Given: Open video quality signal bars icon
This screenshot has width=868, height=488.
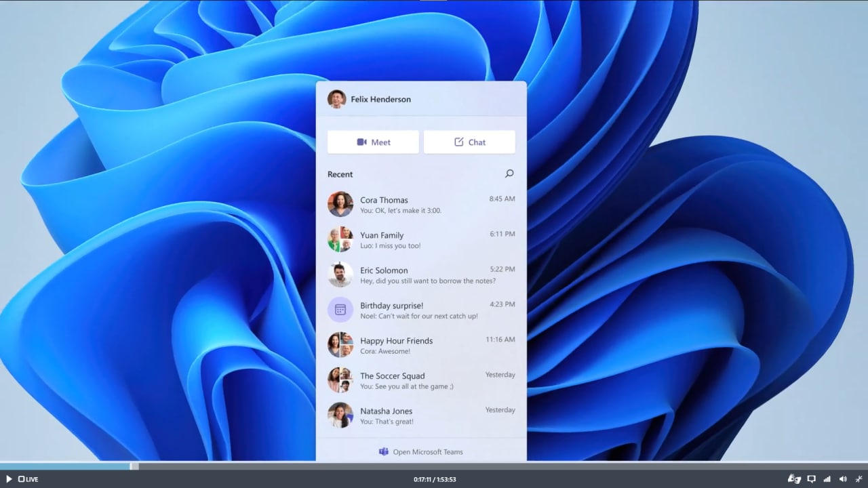Looking at the screenshot, I should pyautogui.click(x=827, y=479).
